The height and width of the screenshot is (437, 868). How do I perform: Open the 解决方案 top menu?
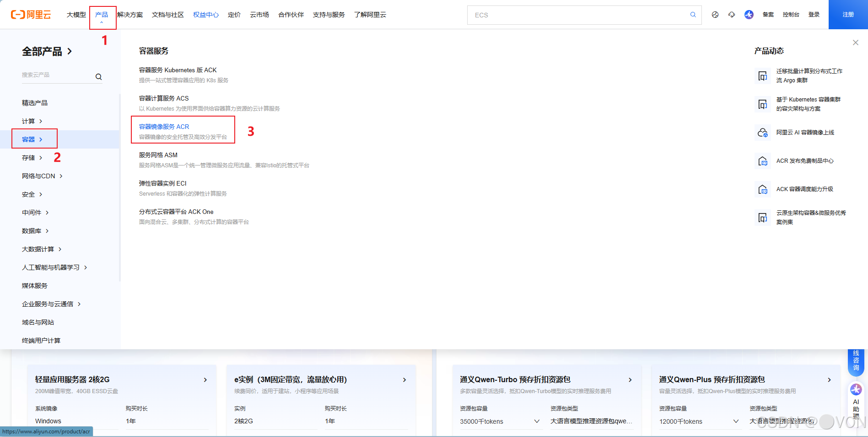click(x=130, y=15)
